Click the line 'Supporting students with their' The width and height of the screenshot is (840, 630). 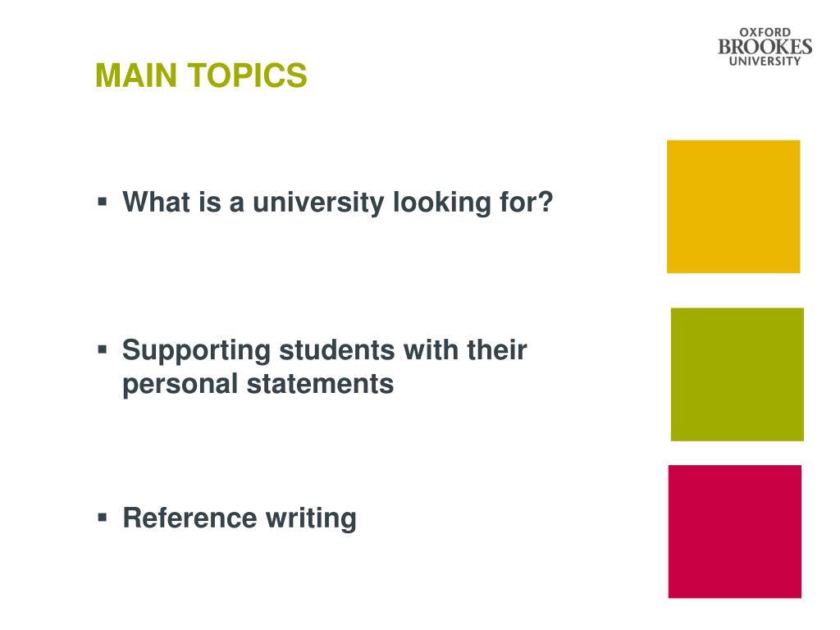click(x=325, y=351)
